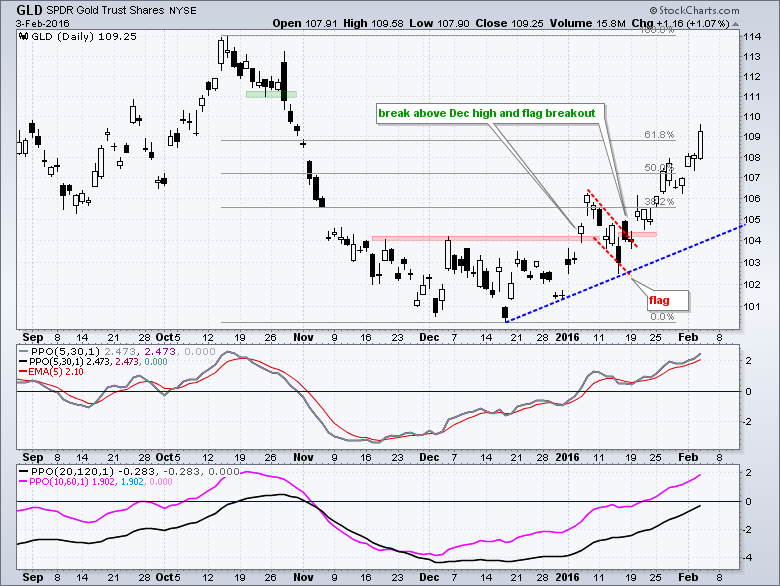This screenshot has height=586, width=780.
Task: Open the StockCharts.com copyright link
Action: 694,10
